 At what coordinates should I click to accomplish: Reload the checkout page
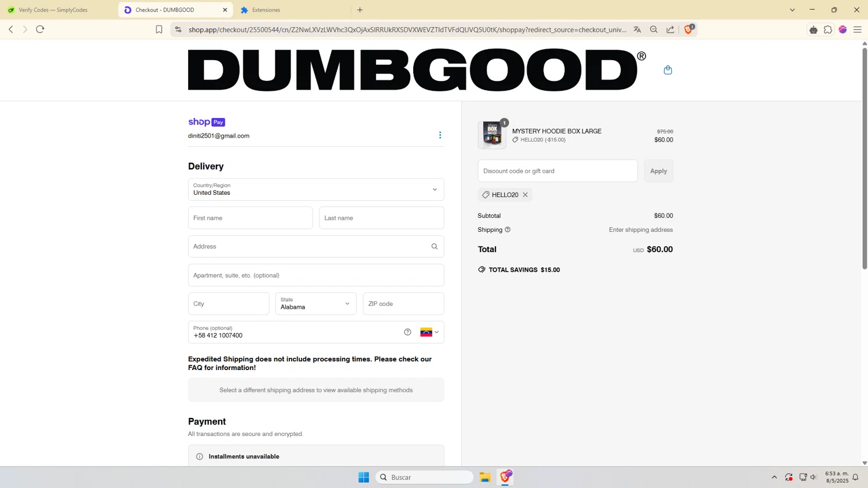pos(40,29)
